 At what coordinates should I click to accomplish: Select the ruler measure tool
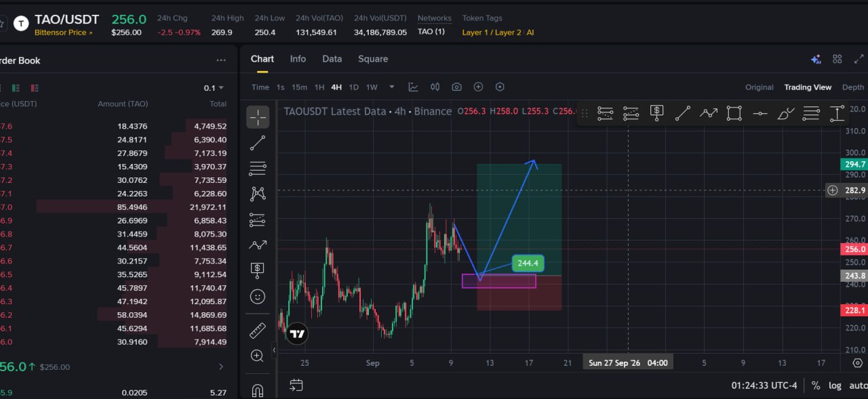(x=258, y=331)
